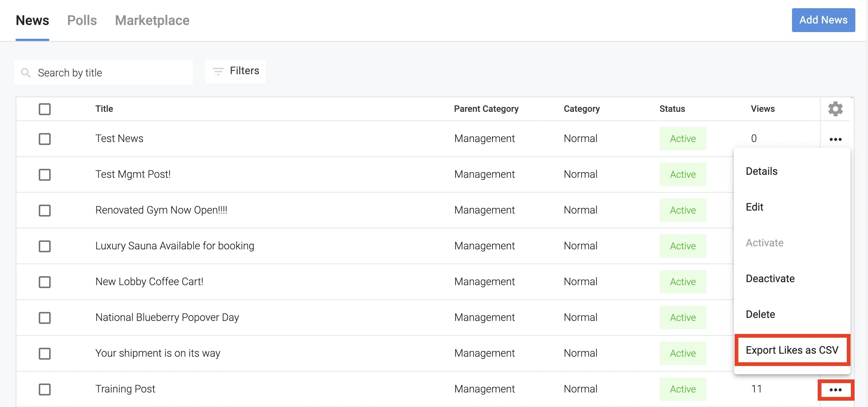Click the search magnifier icon

coord(26,73)
